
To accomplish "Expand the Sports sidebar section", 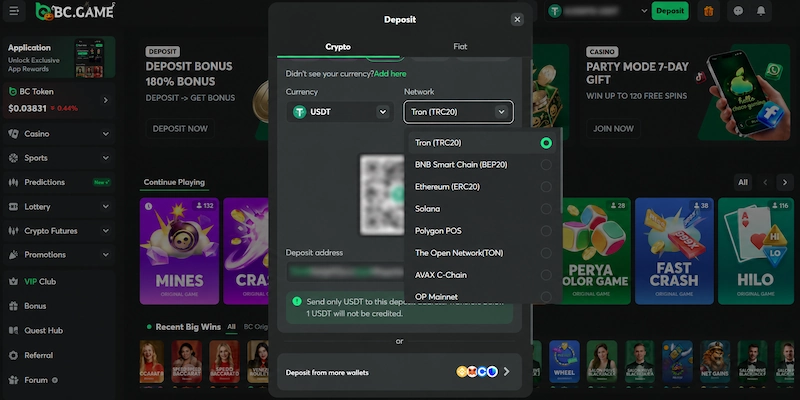I will click(106, 158).
